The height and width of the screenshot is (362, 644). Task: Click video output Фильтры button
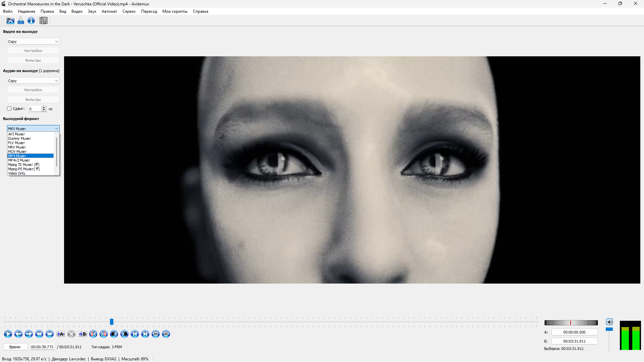pyautogui.click(x=33, y=60)
